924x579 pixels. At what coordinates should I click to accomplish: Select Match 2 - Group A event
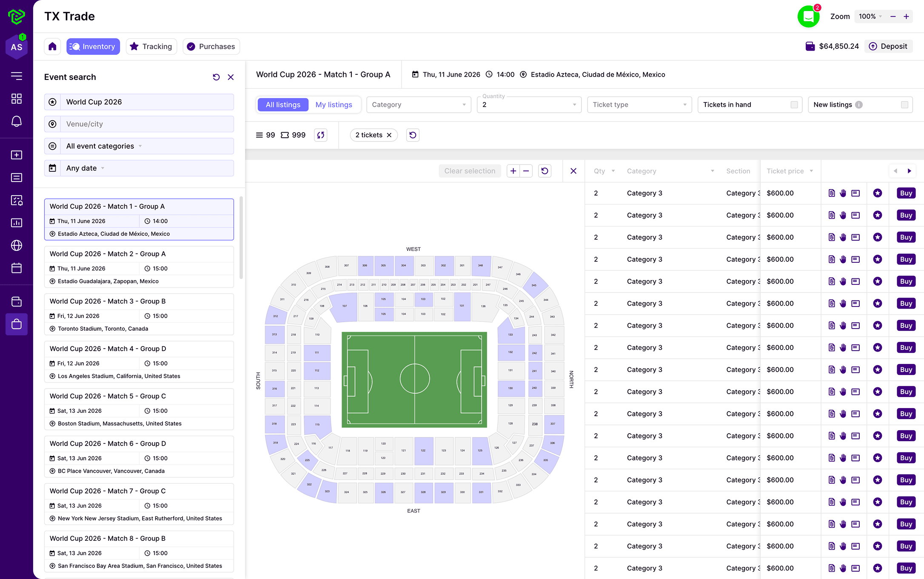(139, 267)
